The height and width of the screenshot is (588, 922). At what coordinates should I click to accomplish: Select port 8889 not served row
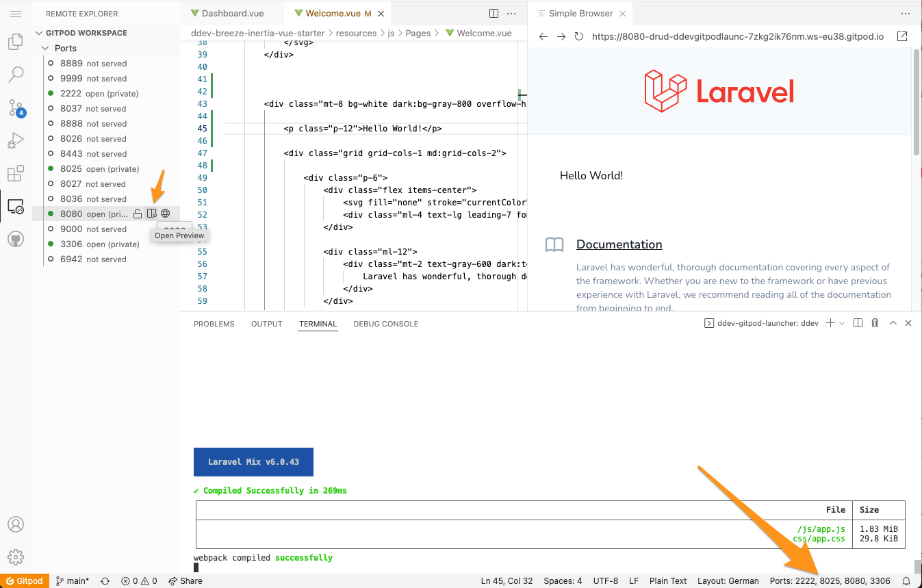point(106,64)
